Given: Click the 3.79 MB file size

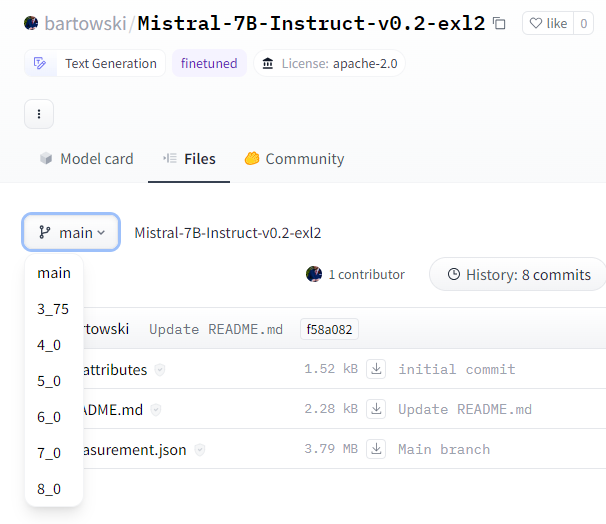Looking at the screenshot, I should click(331, 449).
